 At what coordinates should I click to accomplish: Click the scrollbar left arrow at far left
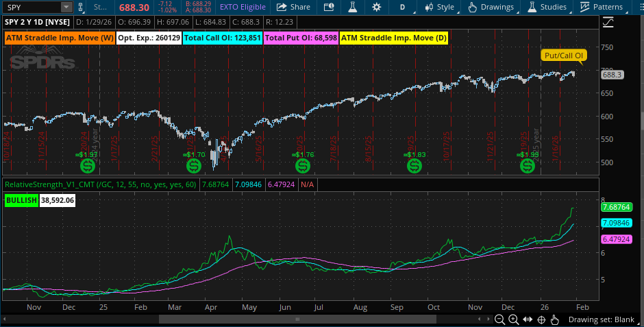pyautogui.click(x=4, y=319)
